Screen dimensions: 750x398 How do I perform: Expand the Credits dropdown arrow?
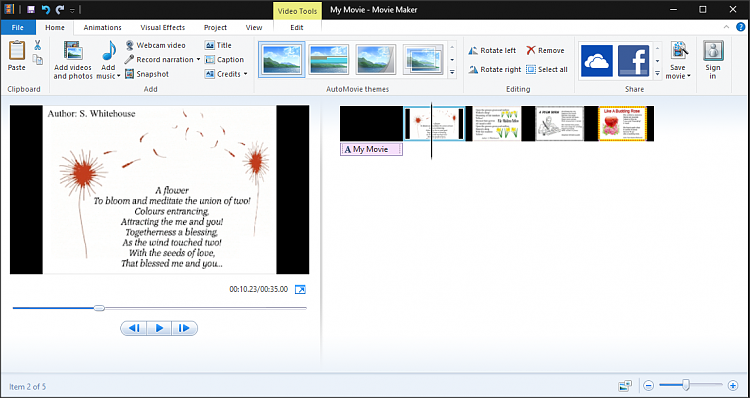click(245, 74)
